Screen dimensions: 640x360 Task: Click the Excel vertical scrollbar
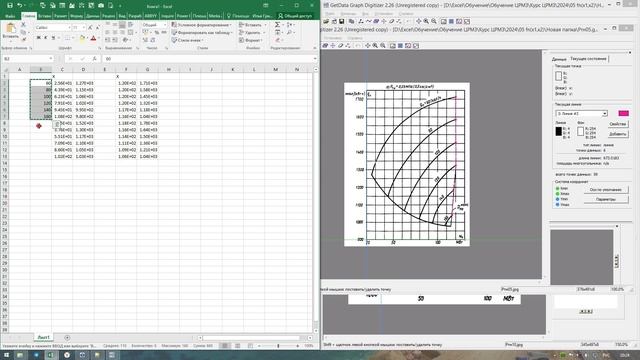pyautogui.click(x=316, y=200)
